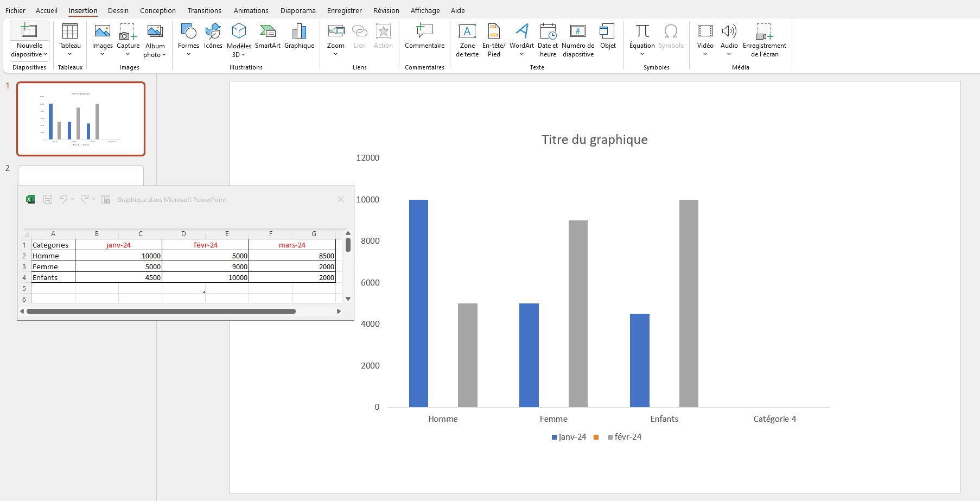Screen dimensions: 980x501
Task: Click the Graphique chart icon
Action: point(299,37)
